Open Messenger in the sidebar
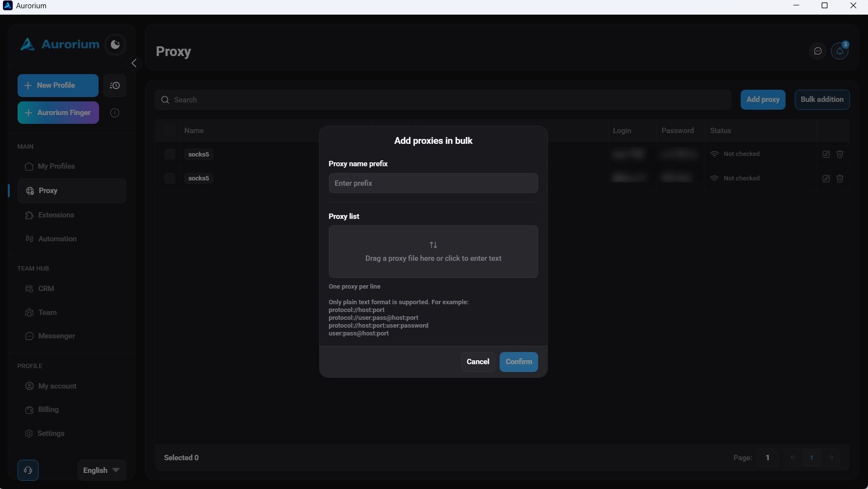The image size is (868, 489). pos(72,336)
